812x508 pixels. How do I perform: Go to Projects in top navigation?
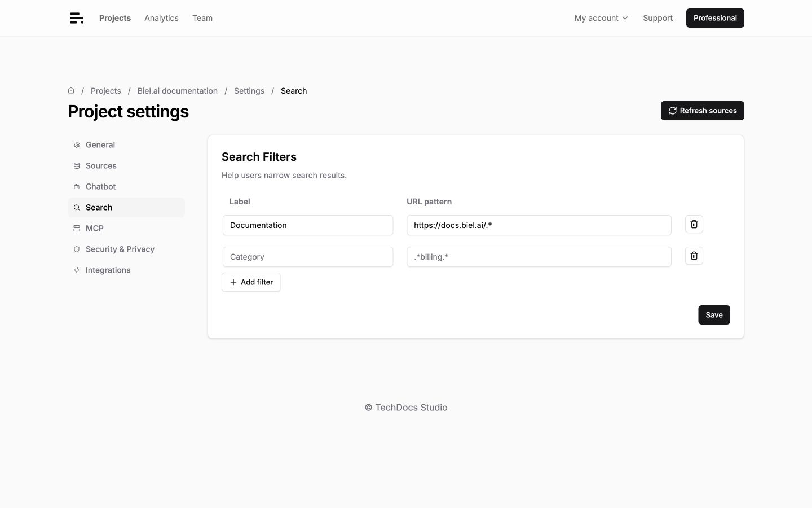115,18
